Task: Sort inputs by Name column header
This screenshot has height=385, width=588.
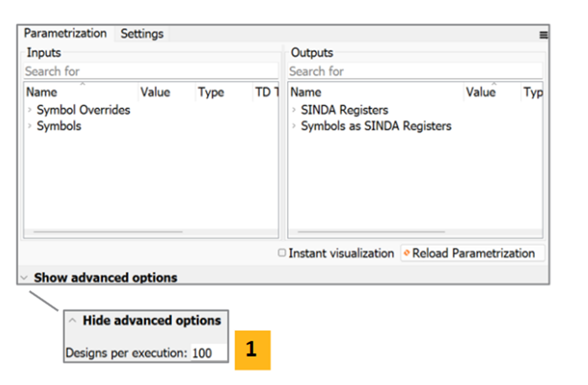Action: (x=41, y=93)
